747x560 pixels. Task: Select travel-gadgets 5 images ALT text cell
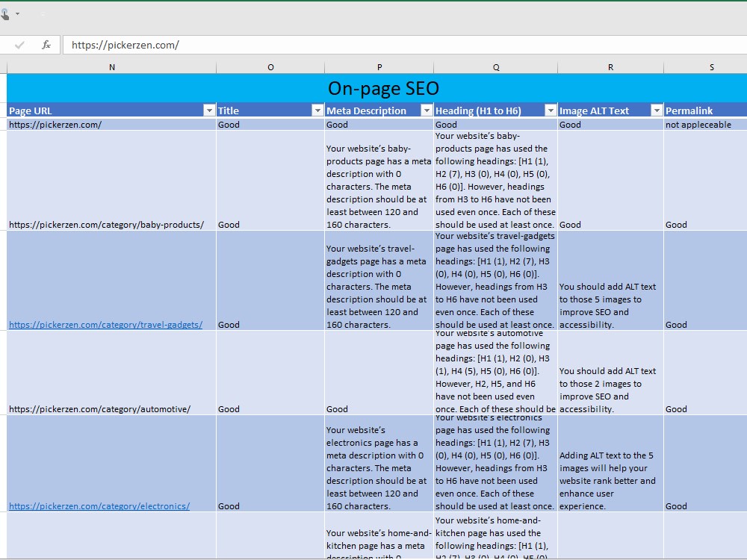[x=610, y=281]
